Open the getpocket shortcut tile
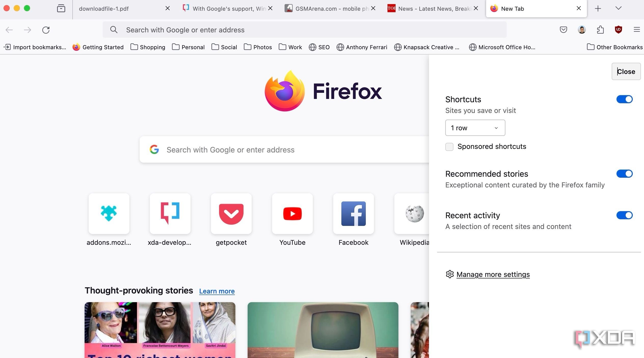644x358 pixels. pyautogui.click(x=231, y=214)
